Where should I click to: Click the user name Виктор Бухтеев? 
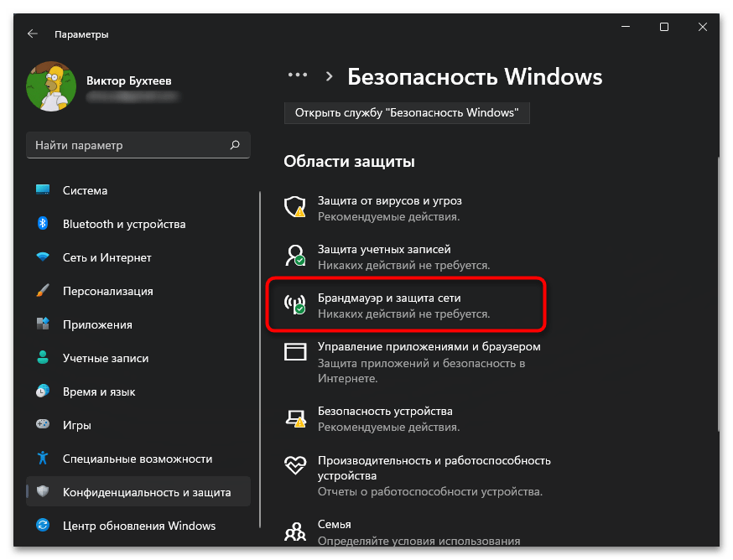point(128,80)
